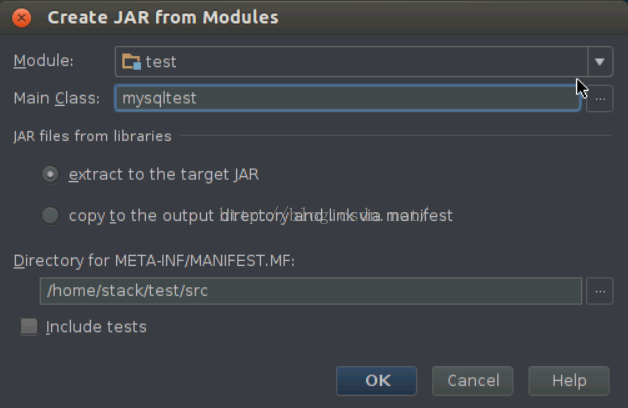Image resolution: width=628 pixels, height=408 pixels.
Task: Close the Create JAR from Modules dialog
Action: tap(22, 18)
